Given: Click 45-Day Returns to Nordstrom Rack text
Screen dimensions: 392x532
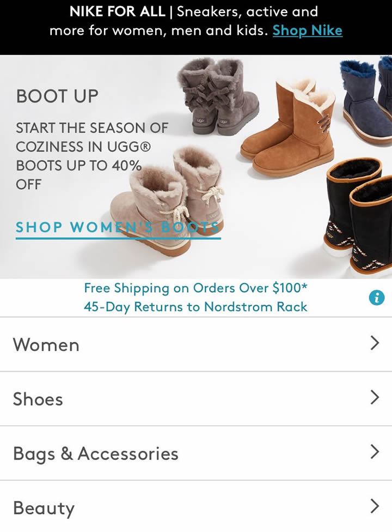Looking at the screenshot, I should tap(195, 307).
